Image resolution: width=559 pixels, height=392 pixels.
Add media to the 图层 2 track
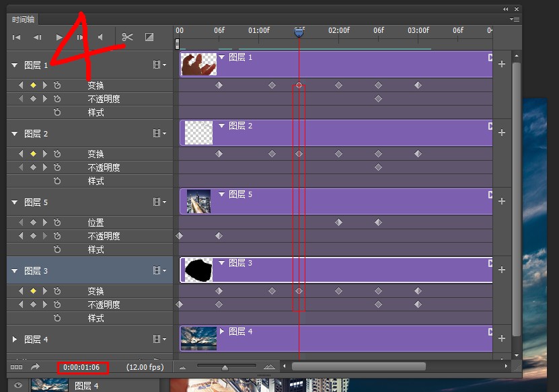(x=502, y=132)
